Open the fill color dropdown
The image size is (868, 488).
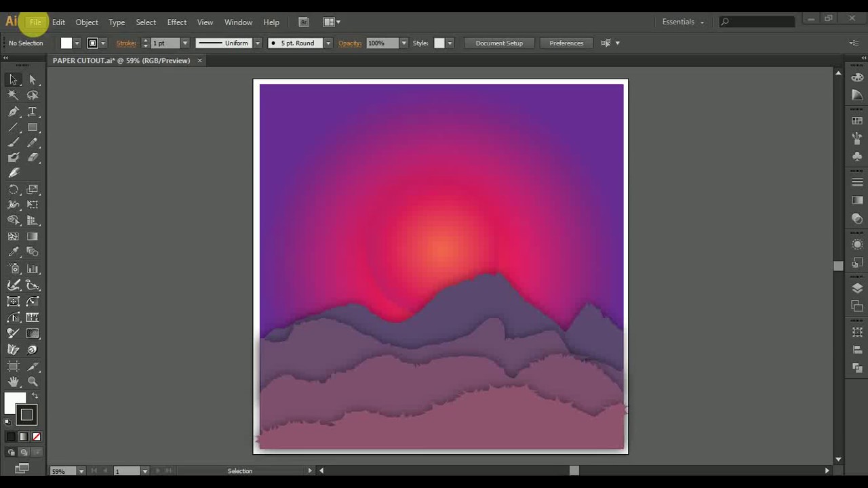pyautogui.click(x=77, y=43)
